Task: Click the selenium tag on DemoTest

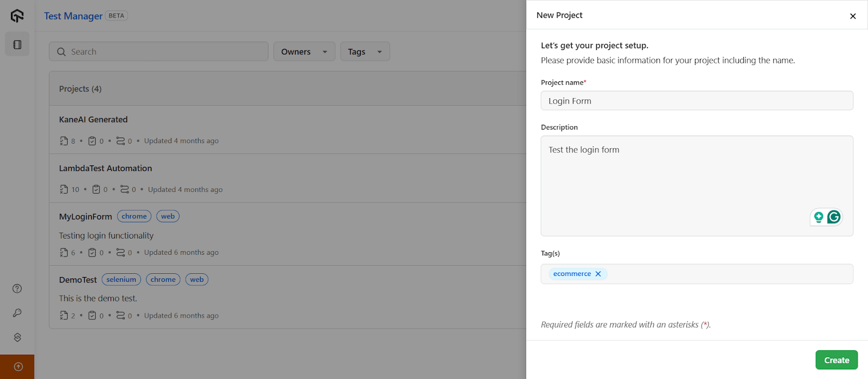Action: pos(121,280)
